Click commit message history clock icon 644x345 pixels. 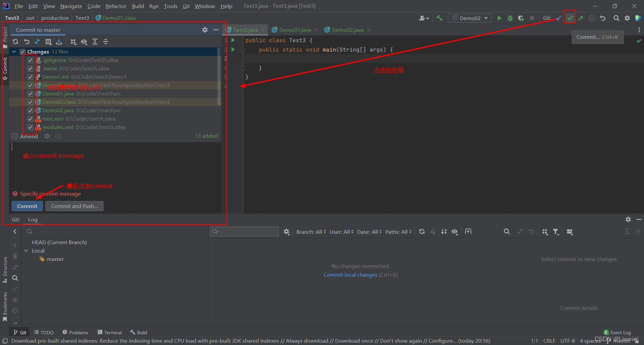tap(58, 136)
